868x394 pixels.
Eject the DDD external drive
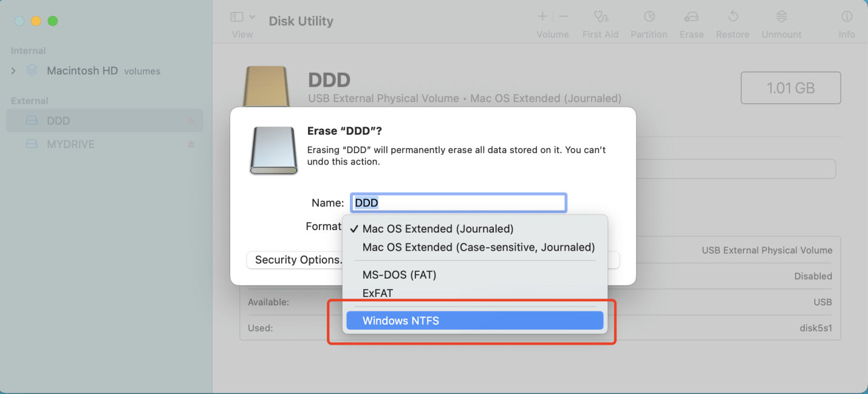[191, 120]
